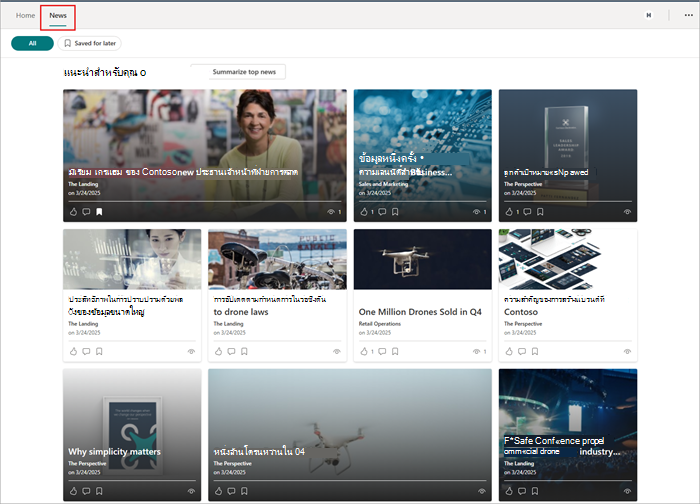700x504 pixels.
Task: Like One Million Drones Sold in Q4
Action: coord(364,351)
